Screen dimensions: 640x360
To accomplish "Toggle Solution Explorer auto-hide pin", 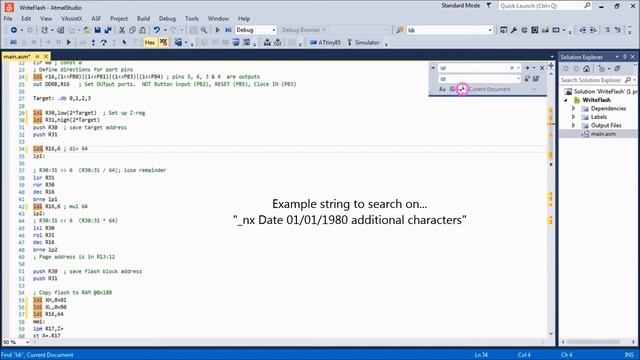I will (625, 57).
